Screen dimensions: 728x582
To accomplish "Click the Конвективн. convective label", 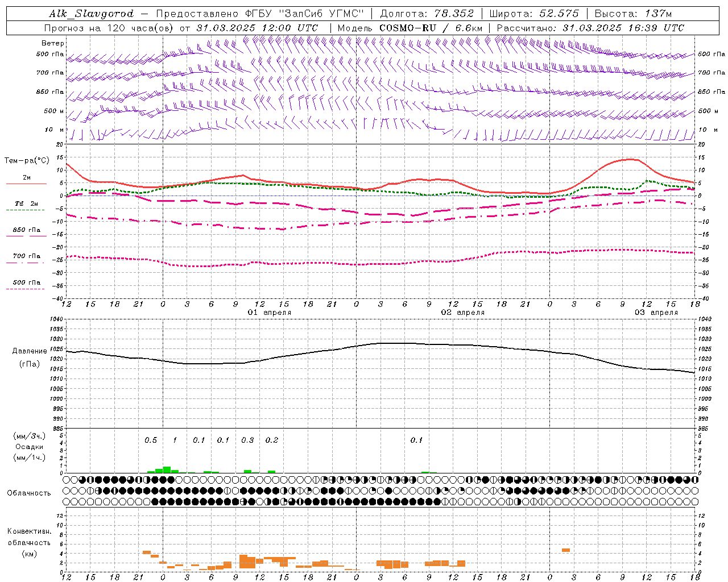I will [30, 531].
